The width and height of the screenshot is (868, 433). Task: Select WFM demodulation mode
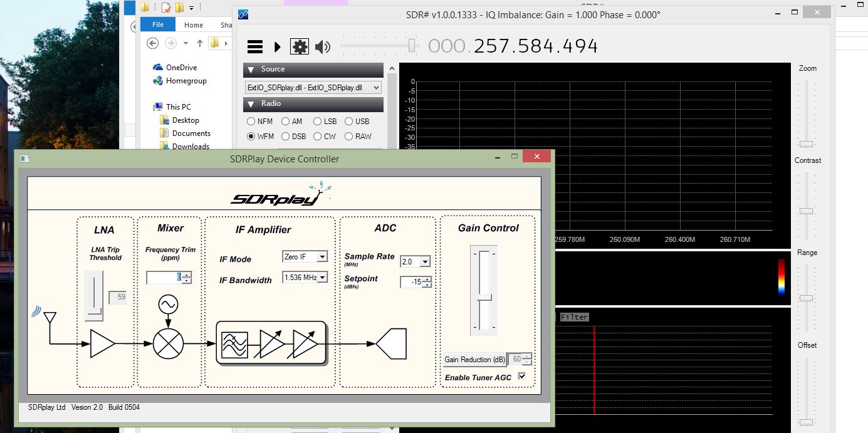[261, 137]
